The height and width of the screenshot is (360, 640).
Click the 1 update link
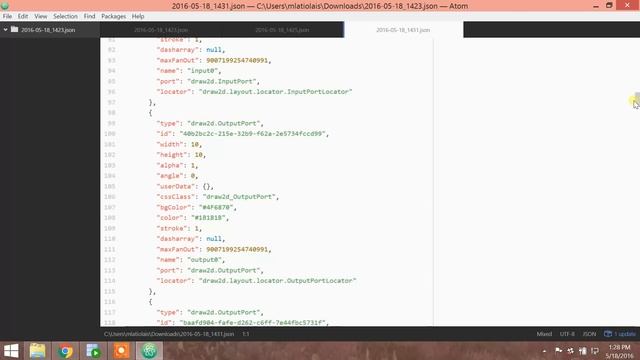(x=625, y=334)
